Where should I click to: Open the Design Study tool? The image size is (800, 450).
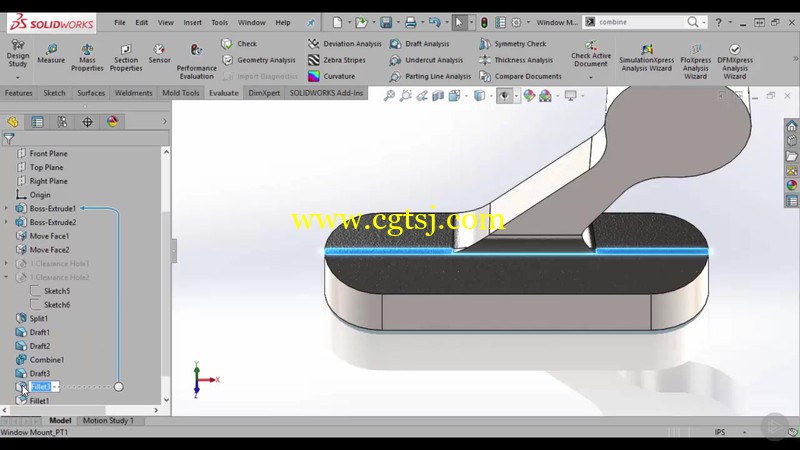pyautogui.click(x=18, y=53)
